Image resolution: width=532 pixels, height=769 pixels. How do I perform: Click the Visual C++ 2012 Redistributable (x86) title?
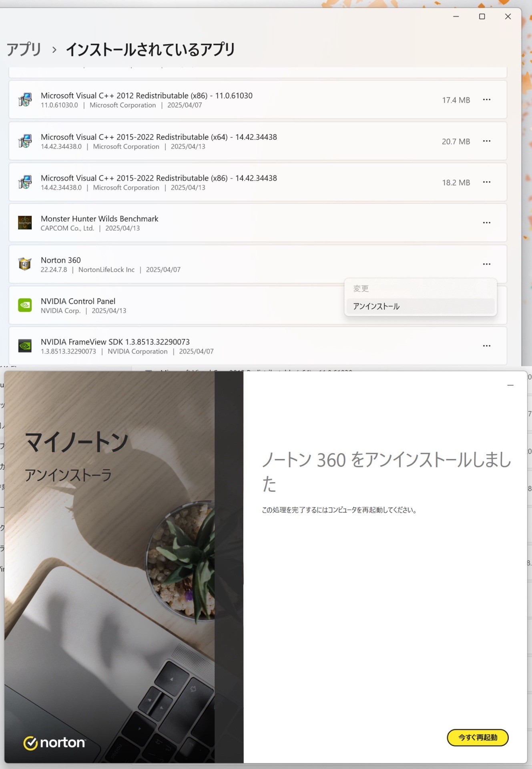(147, 96)
